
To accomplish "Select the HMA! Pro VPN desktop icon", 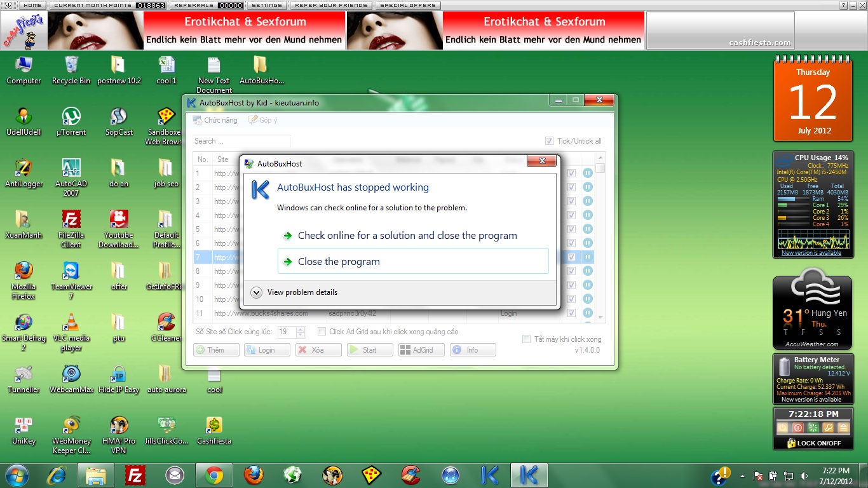I will pyautogui.click(x=119, y=435).
